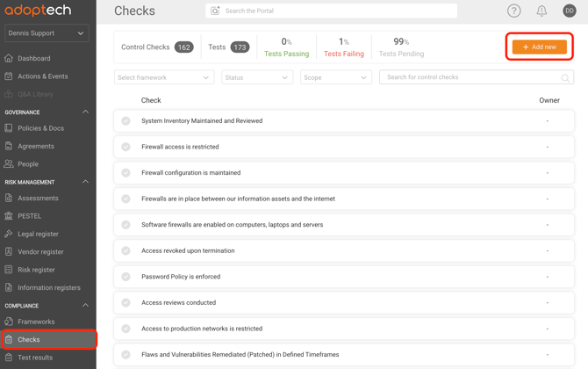Click the Search the Portal field
The height and width of the screenshot is (369, 588).
coord(338,11)
